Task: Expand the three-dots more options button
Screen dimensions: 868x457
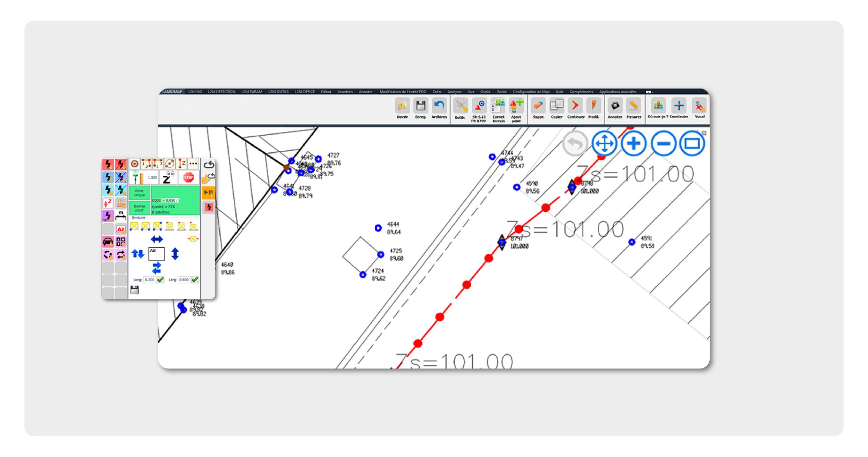Action: point(193,164)
